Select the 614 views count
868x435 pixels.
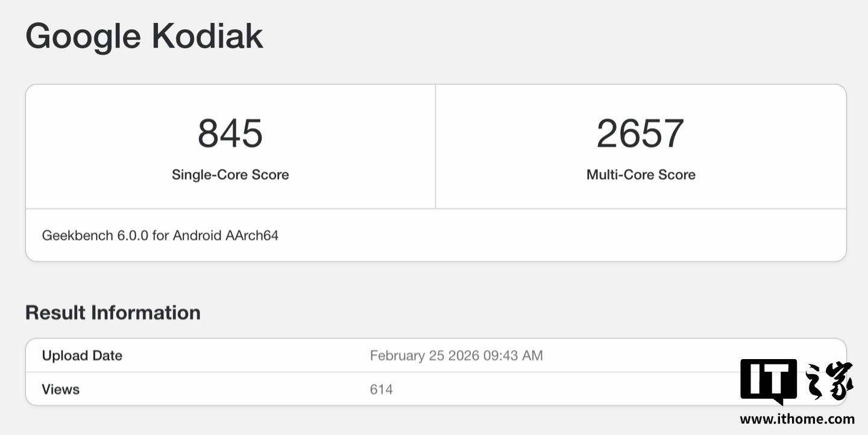tap(381, 389)
